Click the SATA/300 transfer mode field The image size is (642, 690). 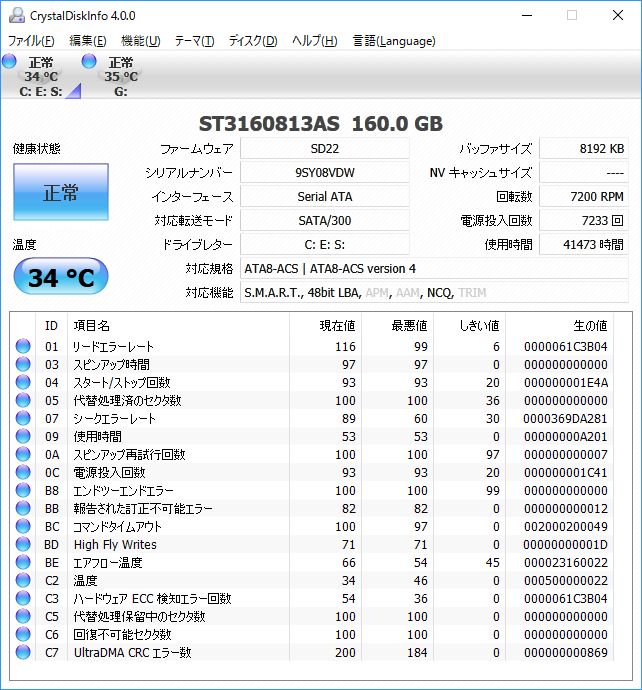(325, 220)
